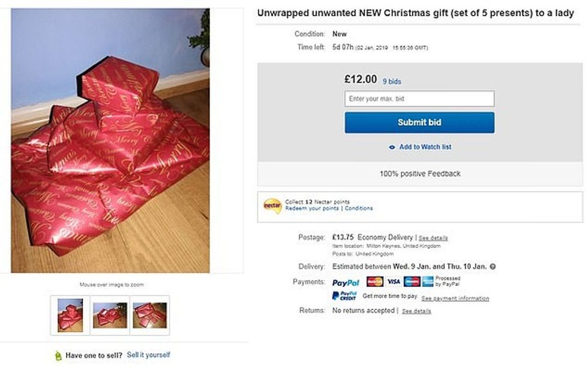This screenshot has width=588, height=367.
Task: Click the Mastercard payment icon
Action: point(374,282)
